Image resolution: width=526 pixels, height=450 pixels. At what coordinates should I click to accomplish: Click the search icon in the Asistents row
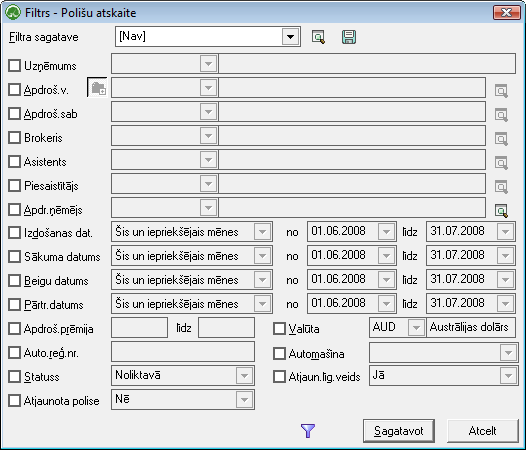(501, 163)
